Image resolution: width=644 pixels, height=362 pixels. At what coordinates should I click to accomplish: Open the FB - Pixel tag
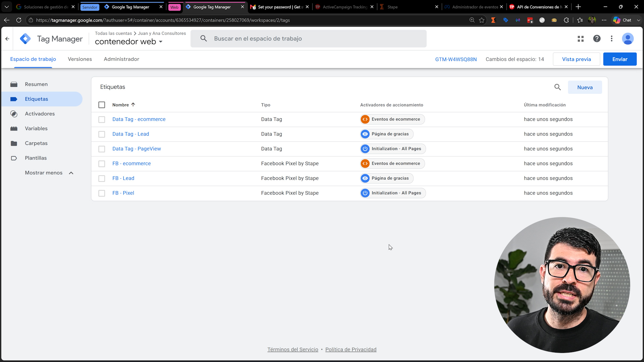click(x=123, y=193)
